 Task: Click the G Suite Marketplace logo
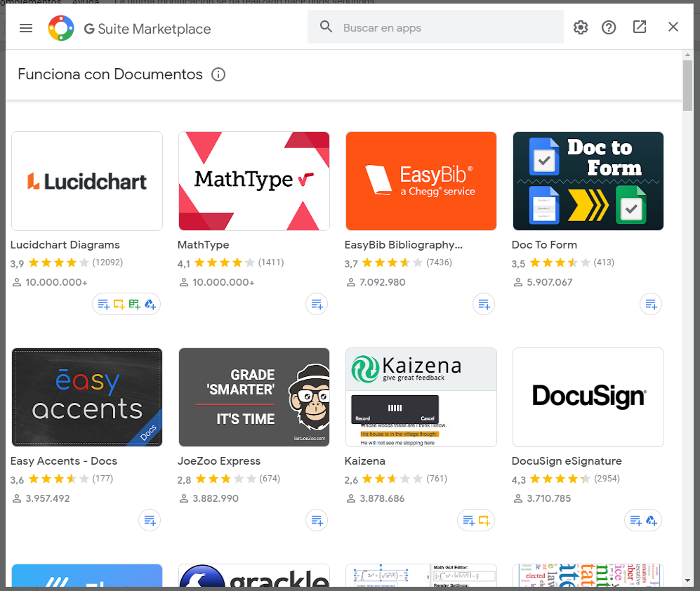point(61,28)
